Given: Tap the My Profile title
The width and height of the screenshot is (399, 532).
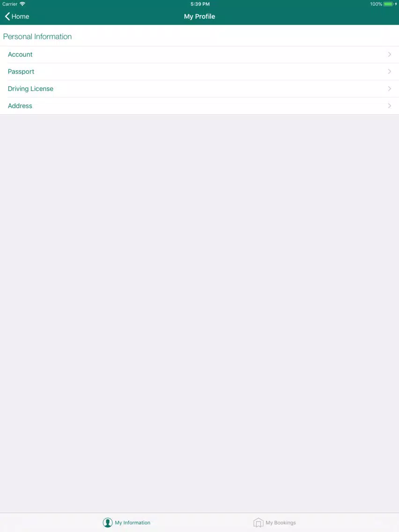Looking at the screenshot, I should coord(199,16).
